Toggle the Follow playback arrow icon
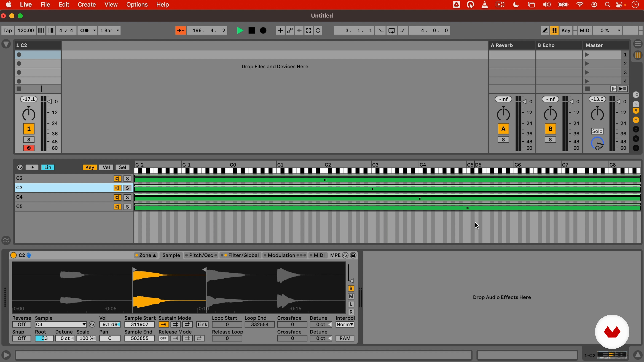 tap(180, 31)
